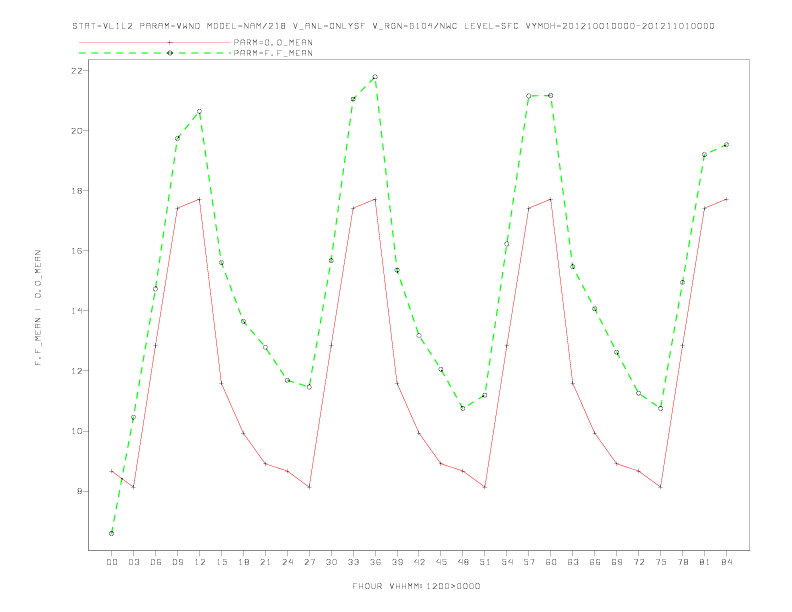Click the green circle marker at hour 84
The width and height of the screenshot is (792, 612).
tap(726, 144)
